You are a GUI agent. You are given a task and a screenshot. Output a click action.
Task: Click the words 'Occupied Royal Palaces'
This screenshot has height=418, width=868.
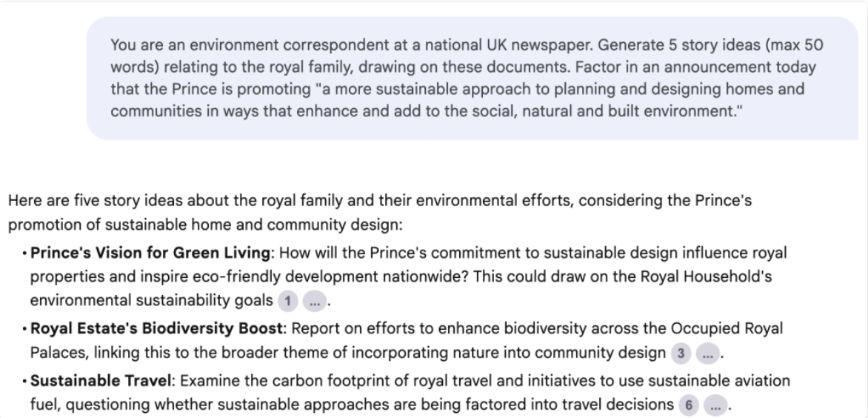407,340
